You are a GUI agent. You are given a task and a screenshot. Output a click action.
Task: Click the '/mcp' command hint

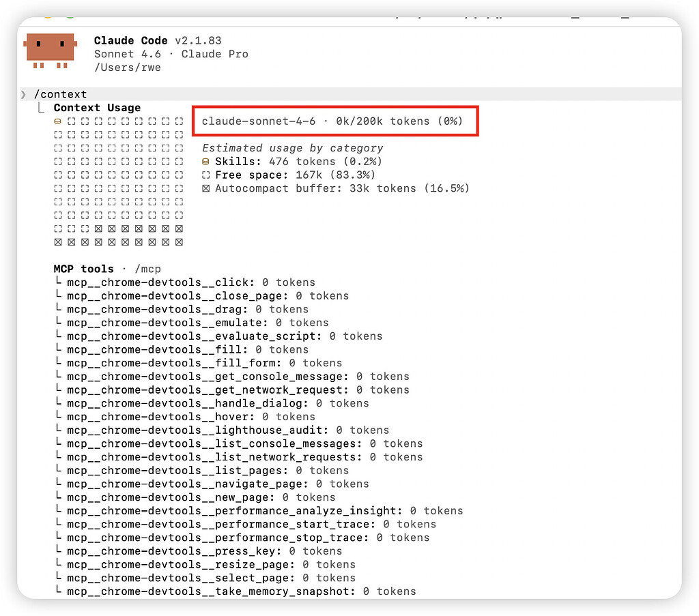click(x=147, y=269)
